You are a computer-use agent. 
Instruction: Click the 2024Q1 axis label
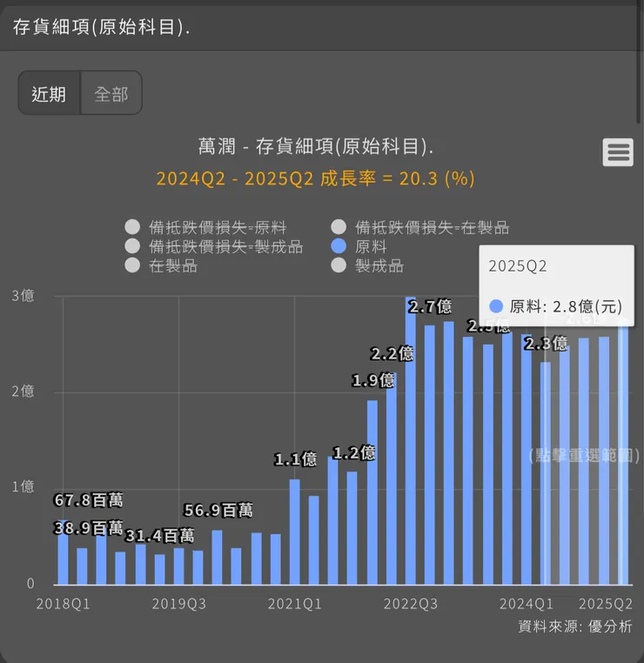(x=527, y=604)
